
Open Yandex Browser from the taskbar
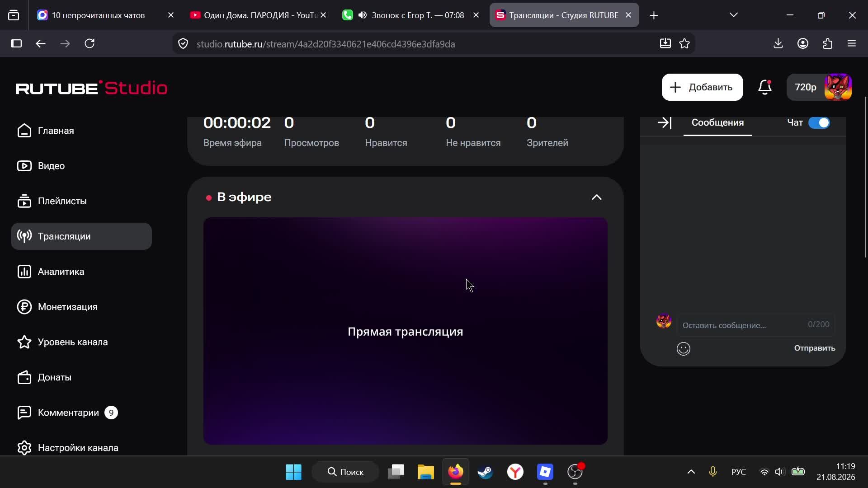click(515, 472)
